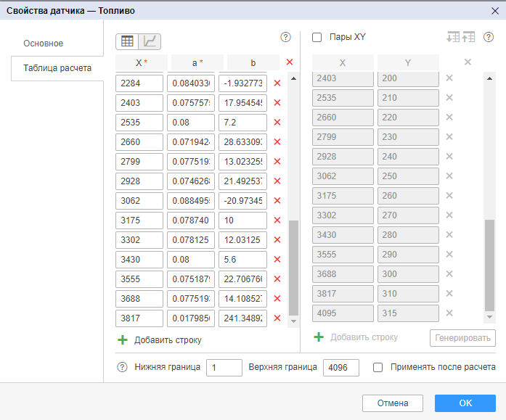Click up arrow of XY table scrollbar
The height and width of the screenshot is (420, 506).
(x=489, y=78)
